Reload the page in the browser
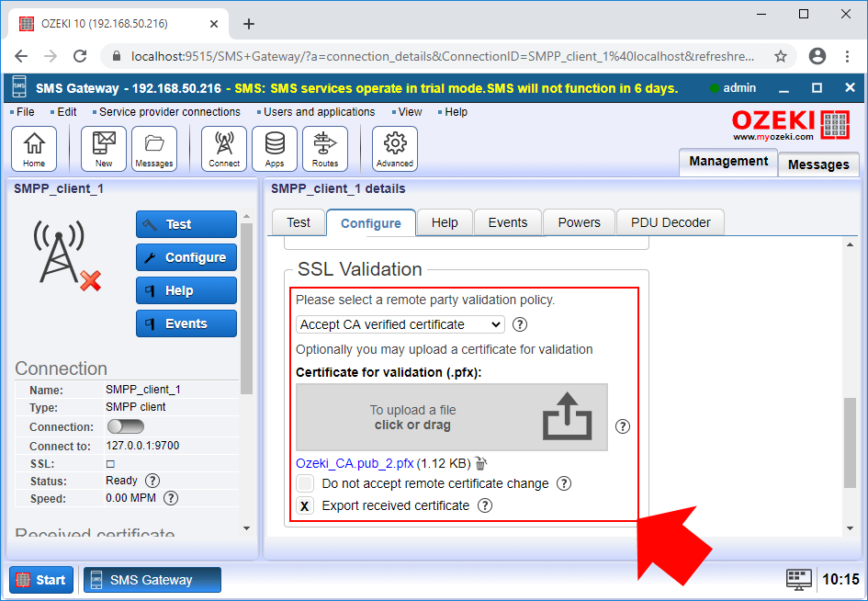 click(x=80, y=56)
